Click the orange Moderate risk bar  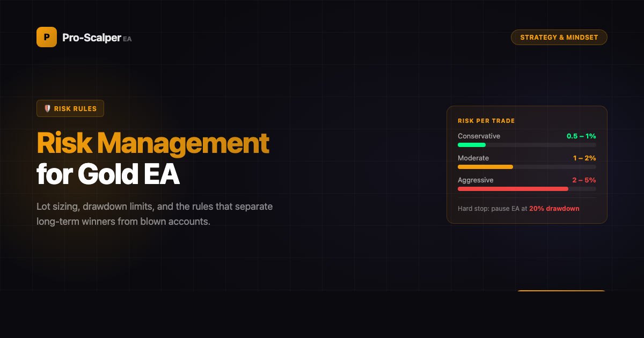[x=485, y=167]
